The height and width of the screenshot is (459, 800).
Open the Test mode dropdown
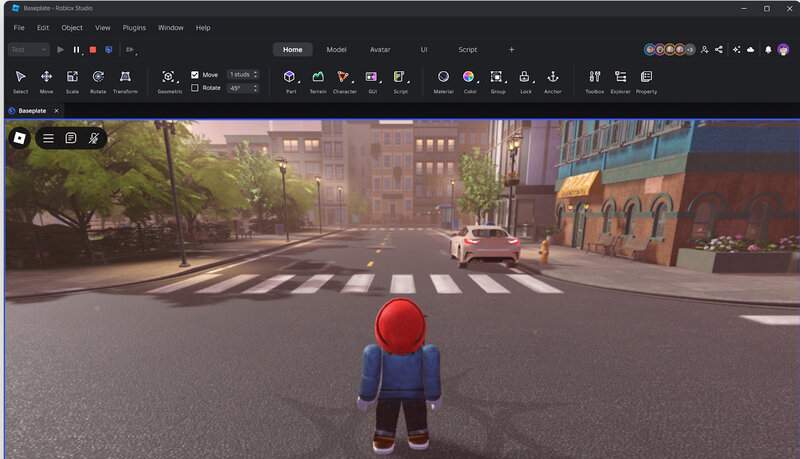pyautogui.click(x=29, y=49)
